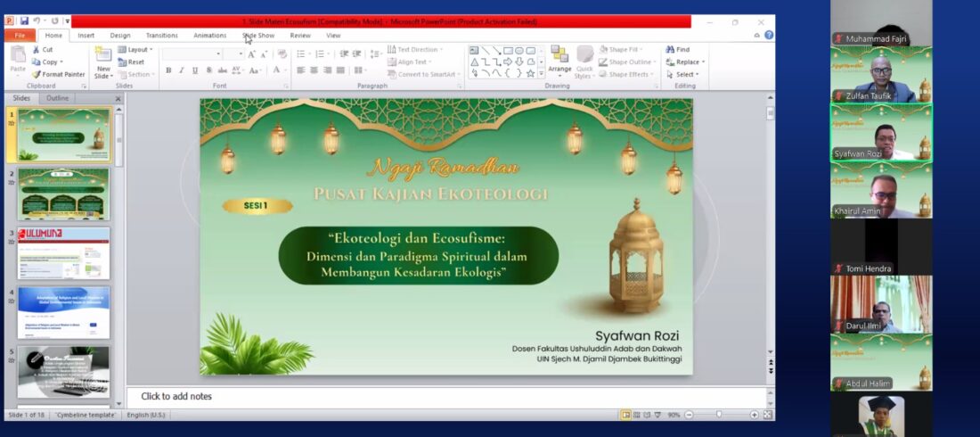
Task: Toggle Underline text formatting
Action: (195, 70)
